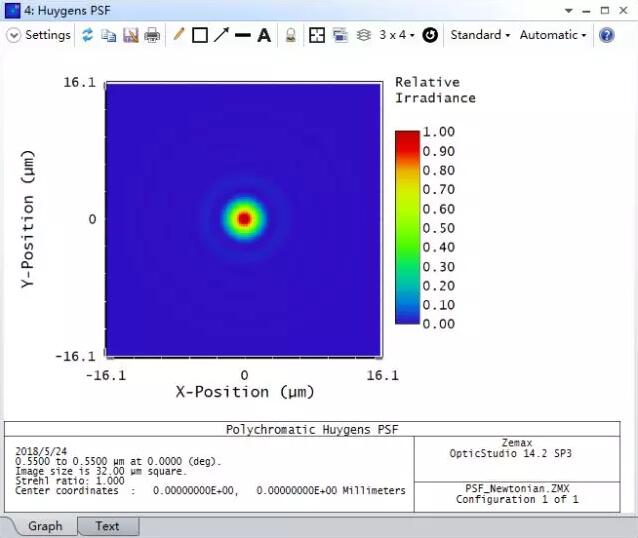Image resolution: width=638 pixels, height=538 pixels.
Task: Select the text annotation tool A
Action: pyautogui.click(x=264, y=35)
